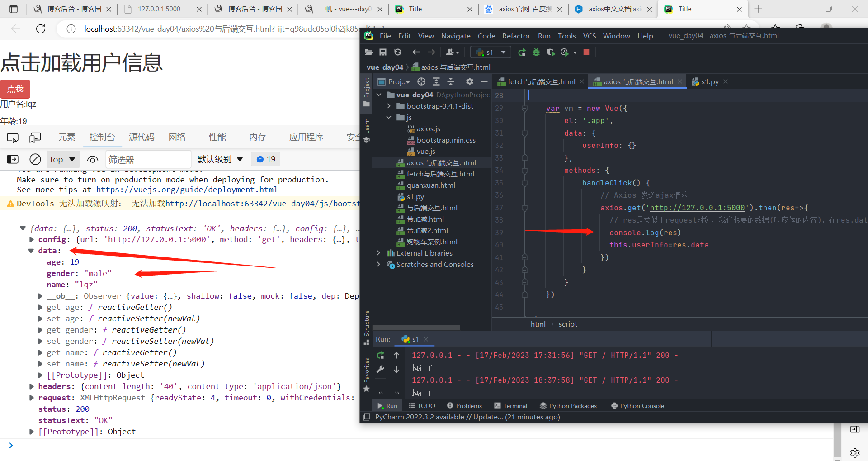The height and width of the screenshot is (461, 868).
Task: Click the rerun s1 icon in the main toolbar
Action: 522,52
